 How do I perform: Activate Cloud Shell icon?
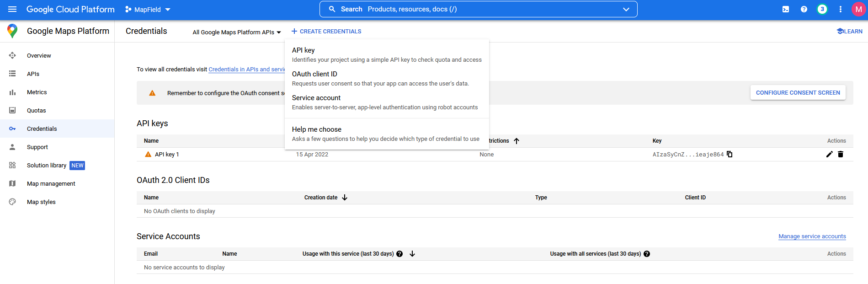point(786,9)
